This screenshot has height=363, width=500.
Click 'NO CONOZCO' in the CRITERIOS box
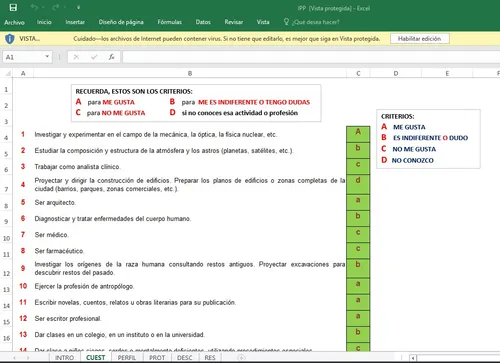[x=413, y=160]
